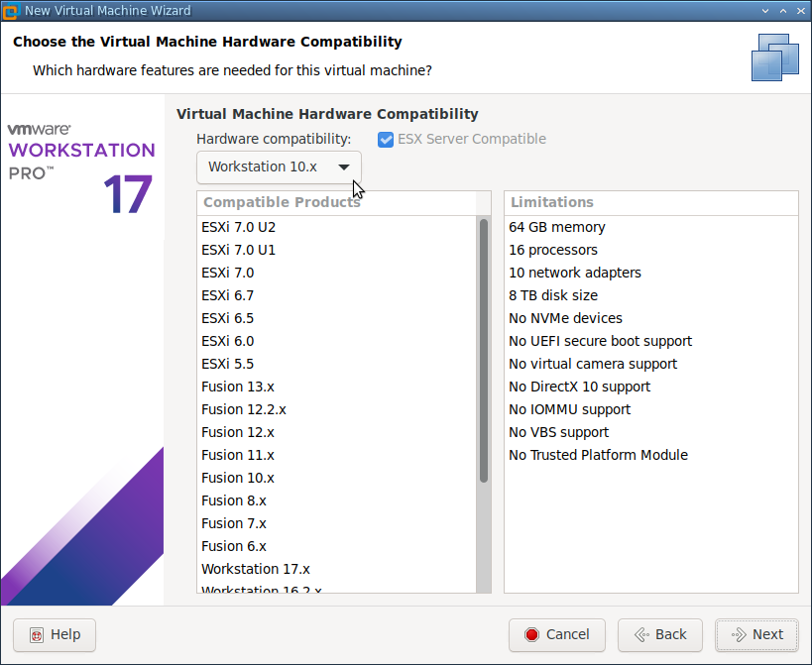Select Fusion 8.x in the list

[x=337, y=500]
